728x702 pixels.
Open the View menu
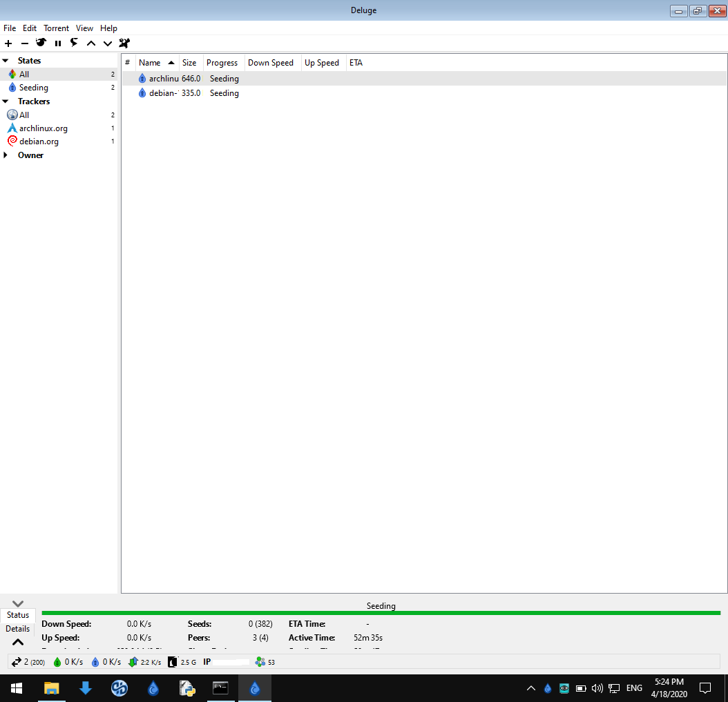[x=84, y=28]
